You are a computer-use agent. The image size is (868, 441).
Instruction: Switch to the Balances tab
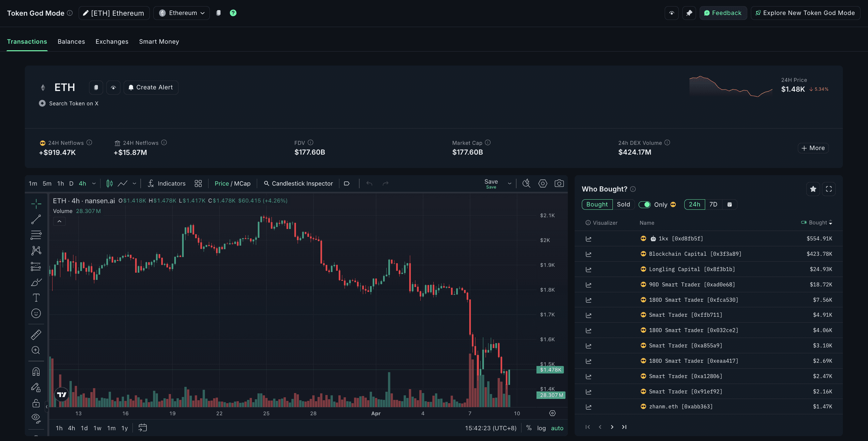point(71,41)
